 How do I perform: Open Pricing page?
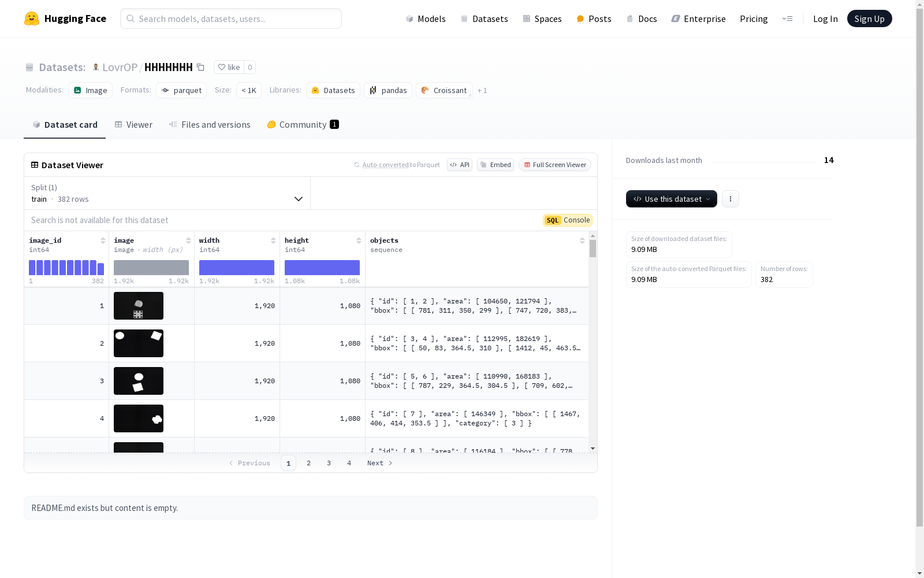754,18
